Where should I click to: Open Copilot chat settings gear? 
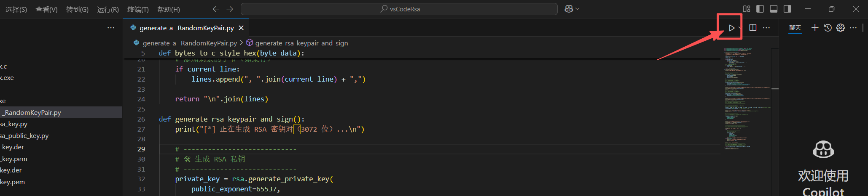tap(841, 28)
